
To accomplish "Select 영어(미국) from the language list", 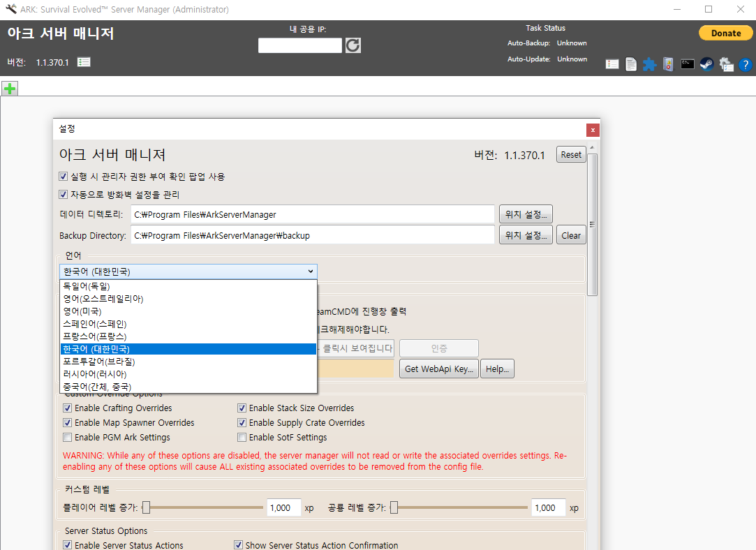I will click(x=188, y=311).
